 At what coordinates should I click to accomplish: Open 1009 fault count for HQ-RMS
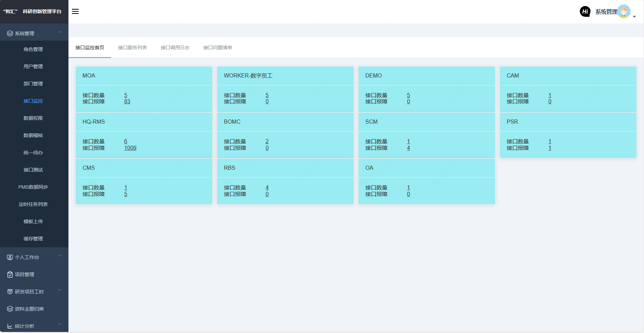pyautogui.click(x=130, y=148)
